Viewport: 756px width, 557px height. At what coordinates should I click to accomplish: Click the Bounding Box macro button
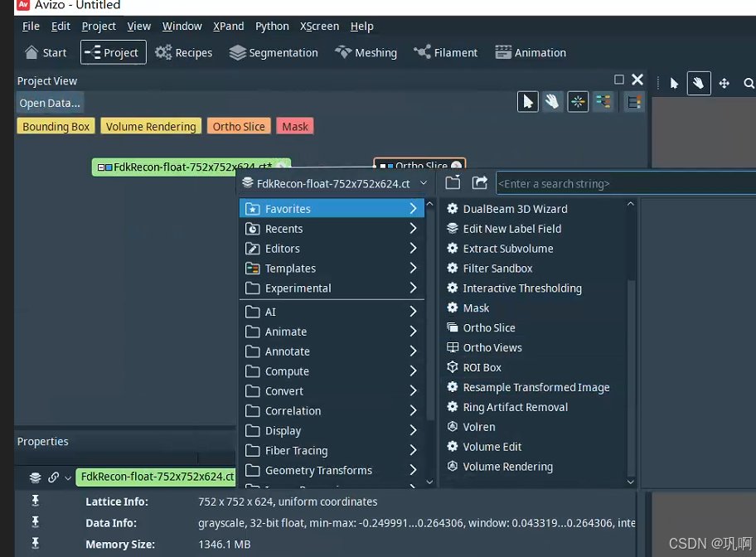(x=56, y=126)
